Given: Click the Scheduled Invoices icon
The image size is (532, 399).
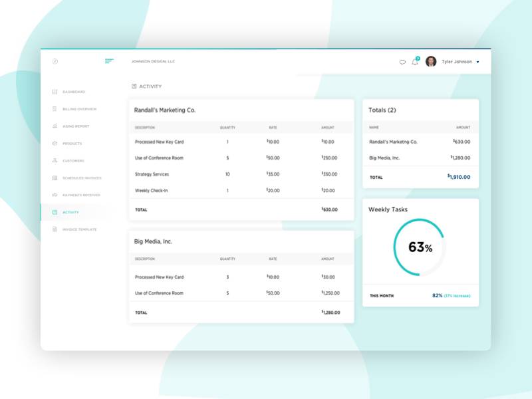Looking at the screenshot, I should tap(55, 178).
